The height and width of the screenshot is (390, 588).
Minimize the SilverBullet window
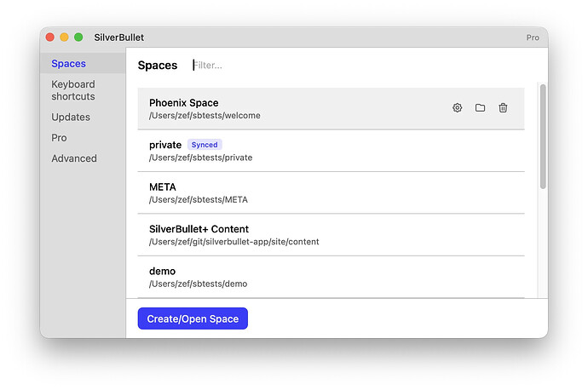[x=64, y=37]
